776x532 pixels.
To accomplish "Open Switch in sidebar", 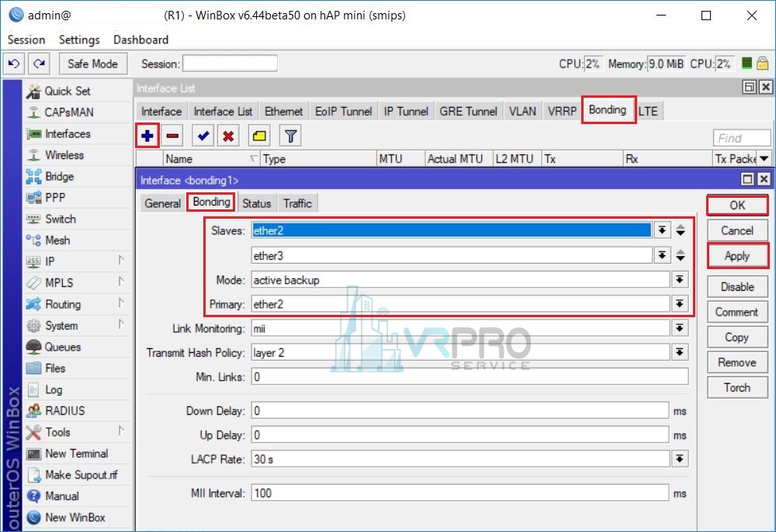I will coord(61,219).
